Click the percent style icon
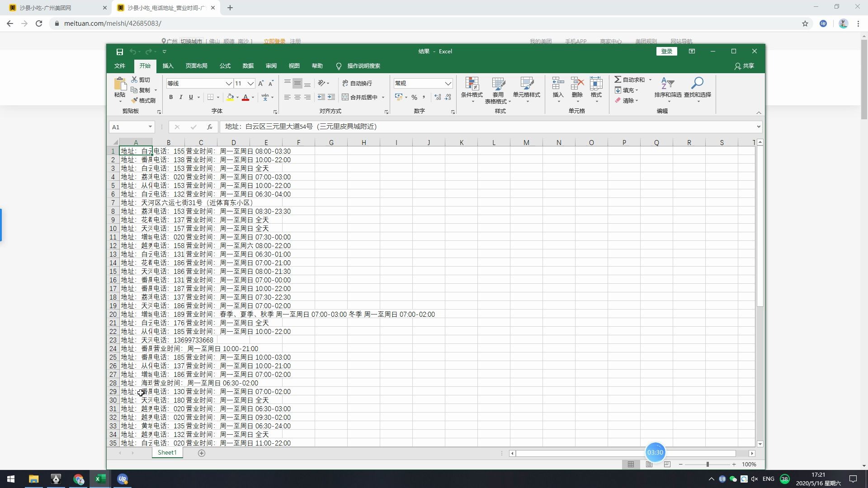Screen dimensions: 868x488 (x=414, y=97)
